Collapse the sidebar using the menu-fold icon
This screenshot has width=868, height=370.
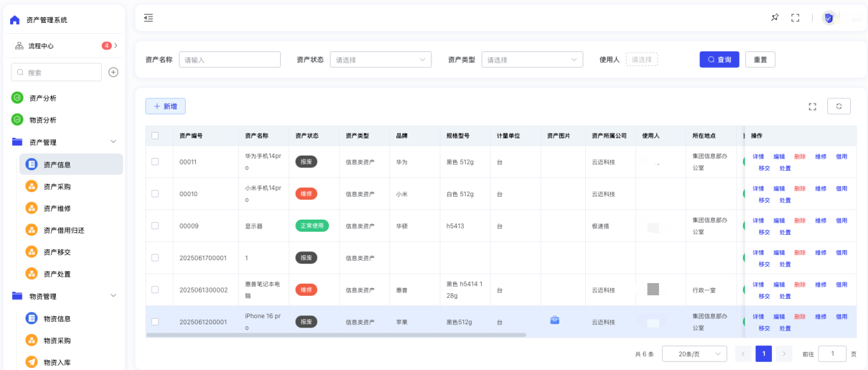click(x=148, y=18)
